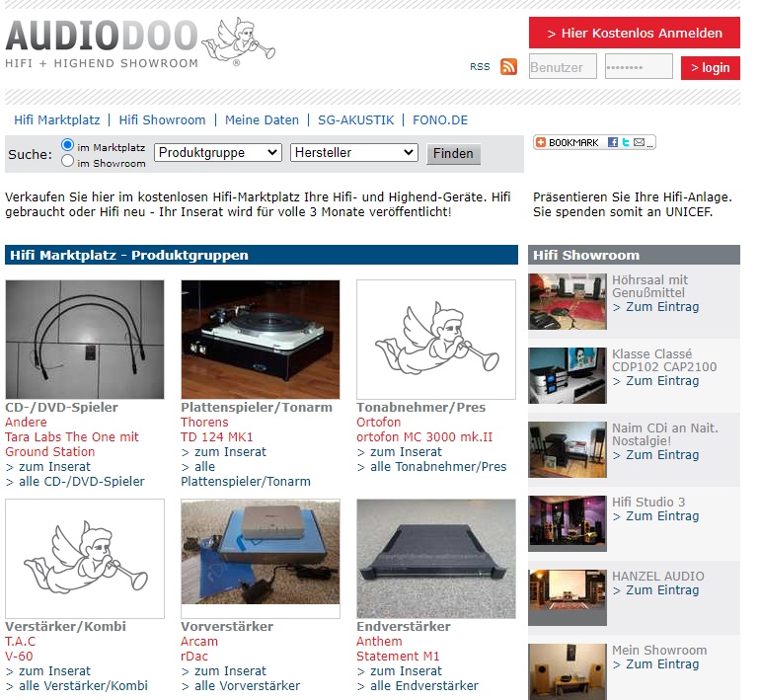Open the Verstärker/Kombi angel placeholder image
The width and height of the screenshot is (759, 700).
click(x=85, y=559)
